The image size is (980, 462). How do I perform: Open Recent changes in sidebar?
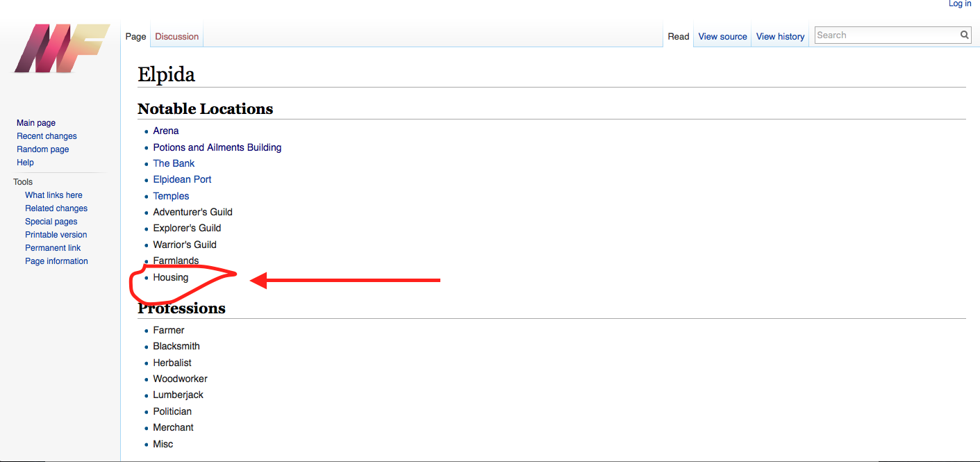pos(47,136)
